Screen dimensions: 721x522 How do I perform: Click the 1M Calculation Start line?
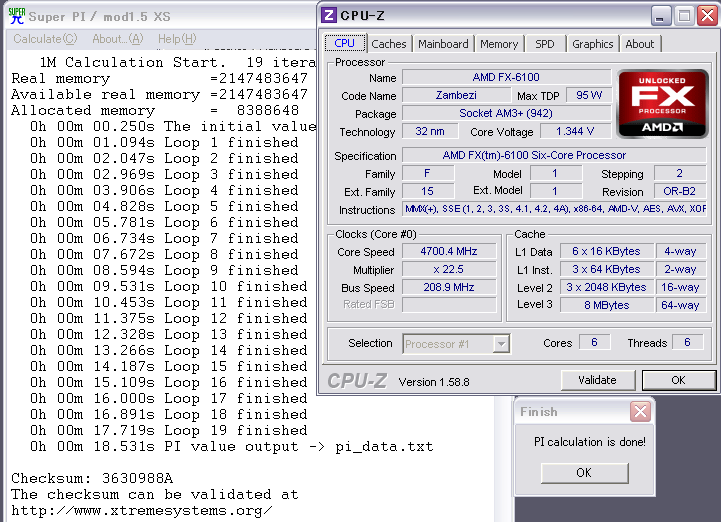pyautogui.click(x=177, y=63)
